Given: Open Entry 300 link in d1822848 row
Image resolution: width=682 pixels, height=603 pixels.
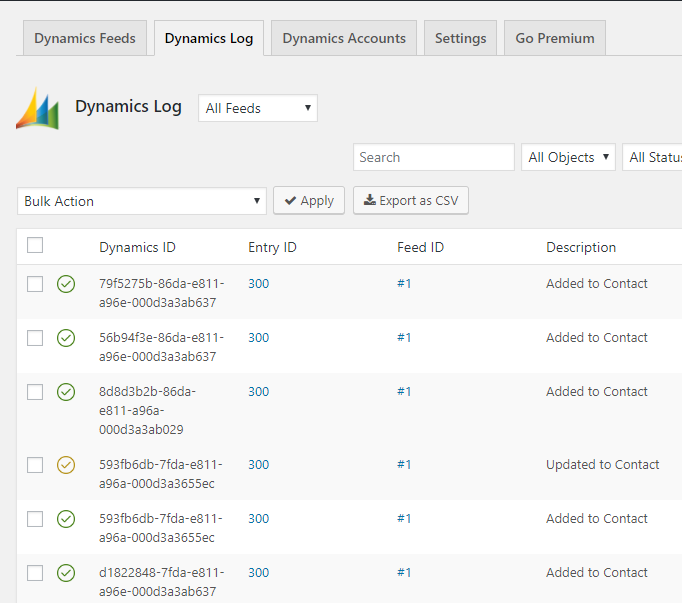Looking at the screenshot, I should coord(259,573).
